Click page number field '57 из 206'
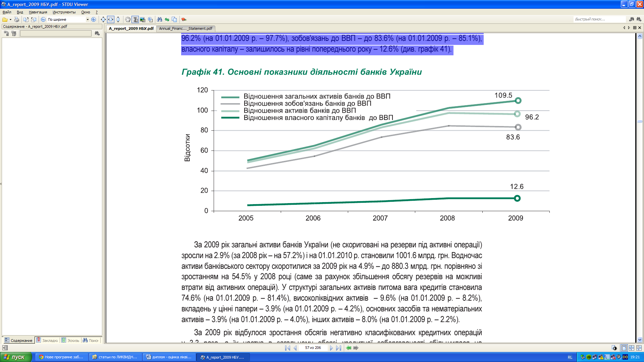644x362 pixels. (313, 348)
